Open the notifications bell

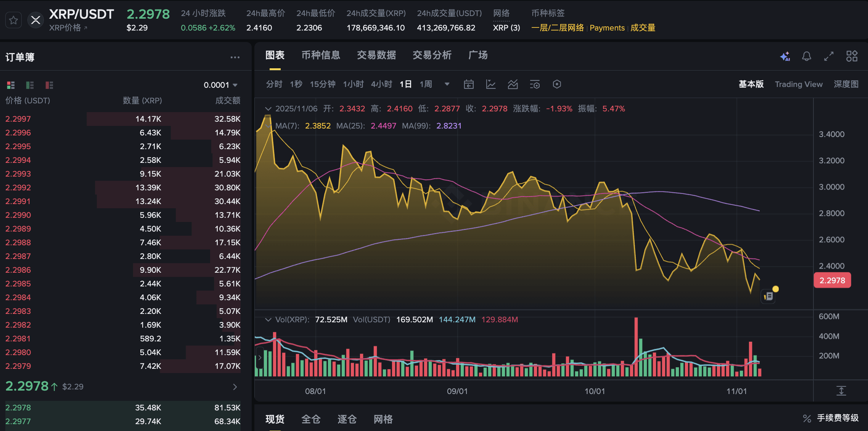pyautogui.click(x=806, y=56)
